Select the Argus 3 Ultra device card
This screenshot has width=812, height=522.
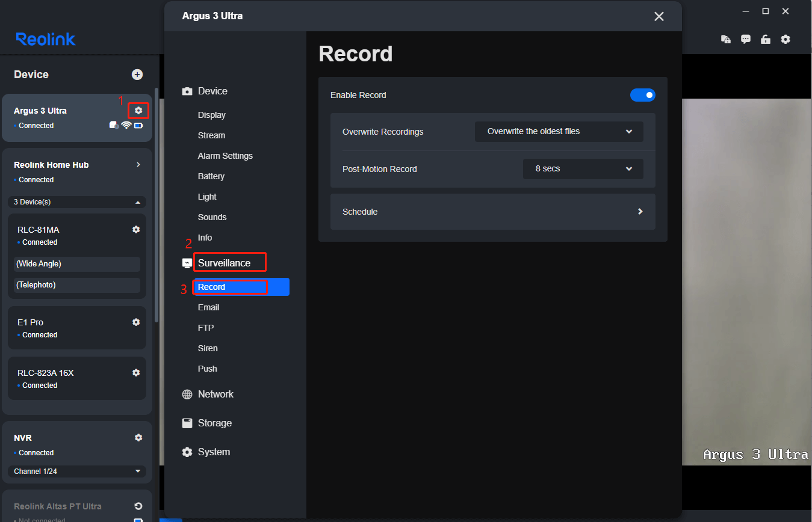point(77,118)
